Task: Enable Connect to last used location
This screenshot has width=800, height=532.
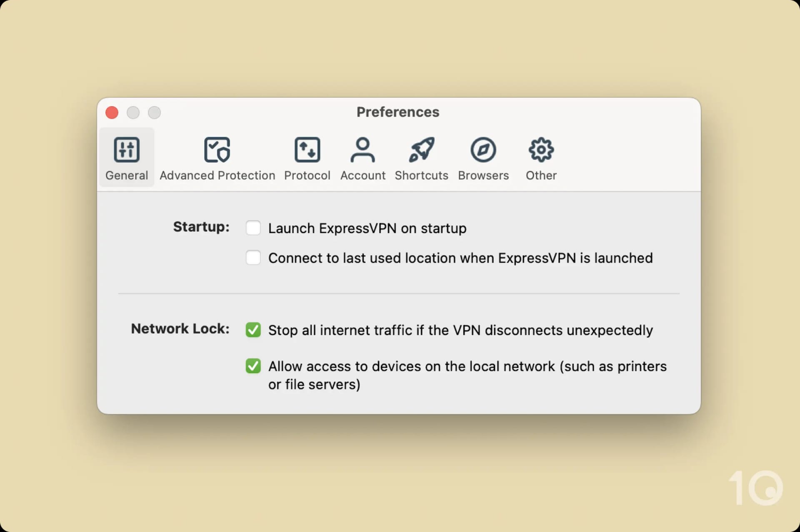Action: point(252,258)
